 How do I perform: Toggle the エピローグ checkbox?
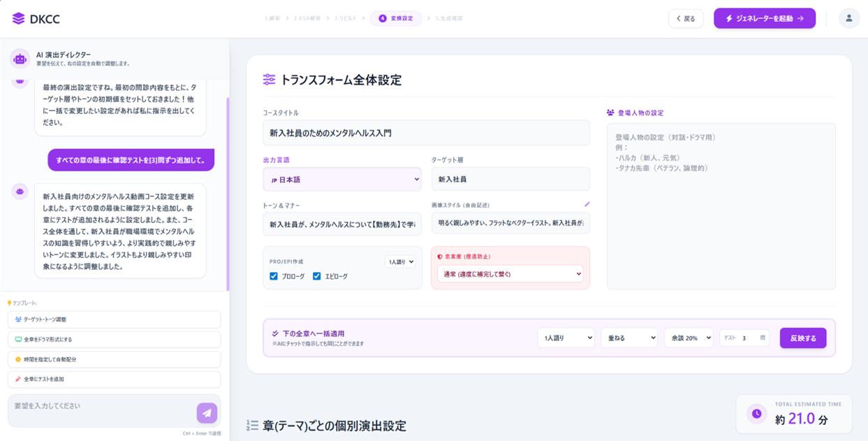[x=317, y=276]
